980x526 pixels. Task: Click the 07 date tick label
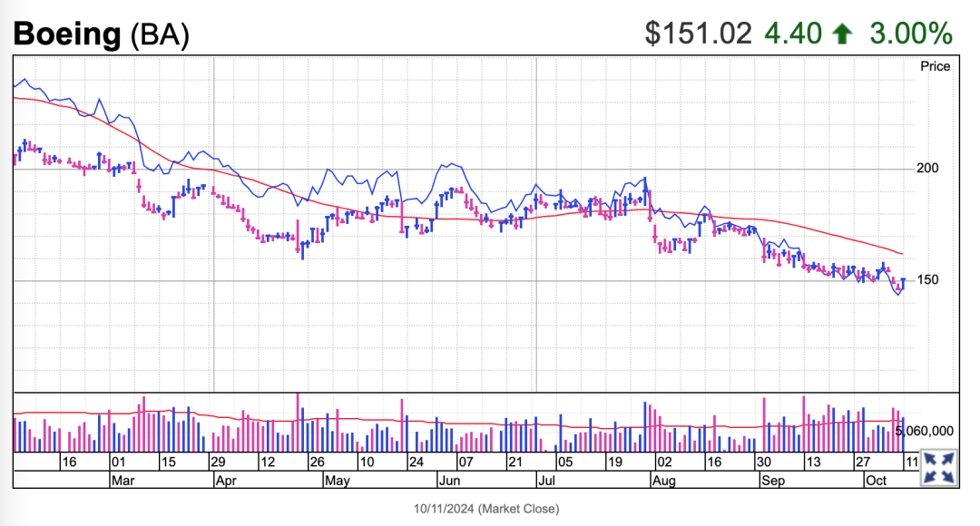coord(465,463)
